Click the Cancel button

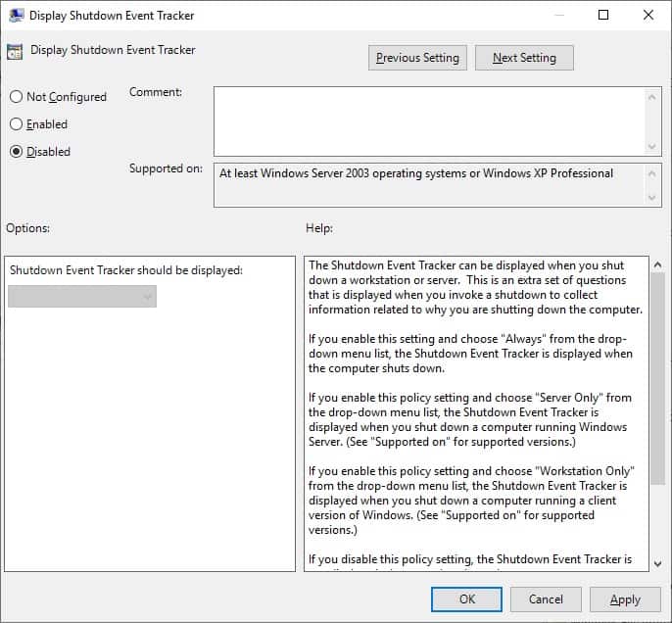(546, 599)
